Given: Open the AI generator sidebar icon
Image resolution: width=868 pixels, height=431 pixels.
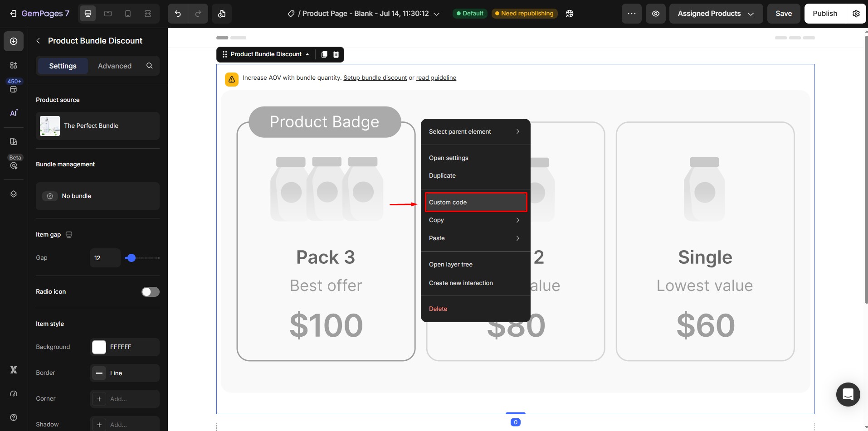Looking at the screenshot, I should (14, 113).
